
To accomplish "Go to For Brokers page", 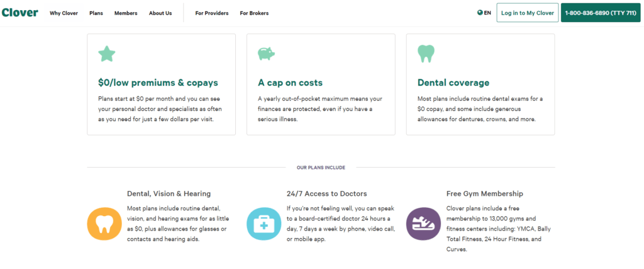I will pyautogui.click(x=254, y=13).
